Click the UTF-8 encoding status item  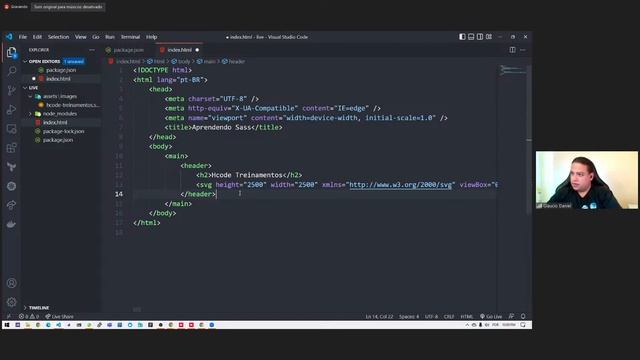[431, 316]
